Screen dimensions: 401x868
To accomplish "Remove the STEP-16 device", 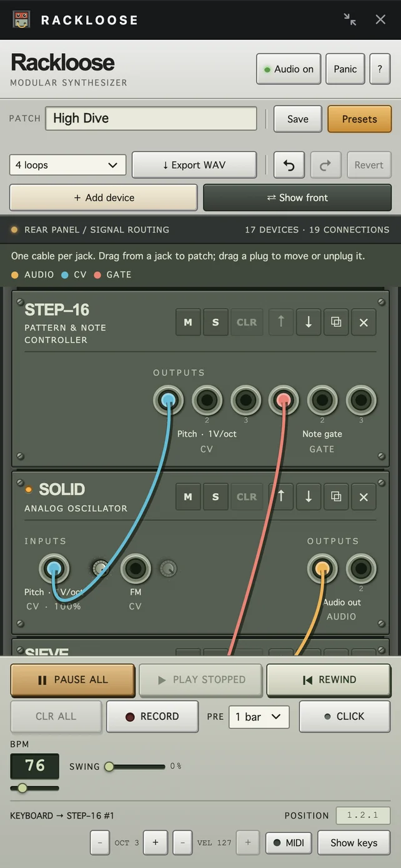I will click(364, 322).
